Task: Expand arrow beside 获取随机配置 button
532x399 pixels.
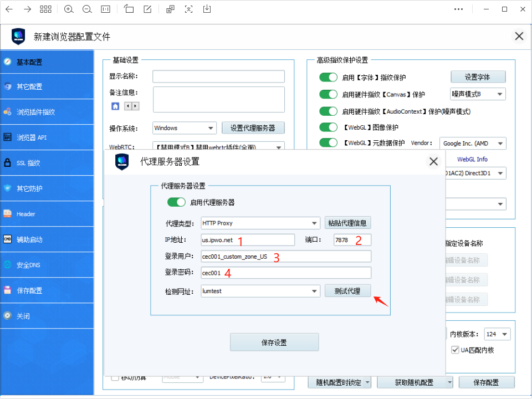Action: 449,382
